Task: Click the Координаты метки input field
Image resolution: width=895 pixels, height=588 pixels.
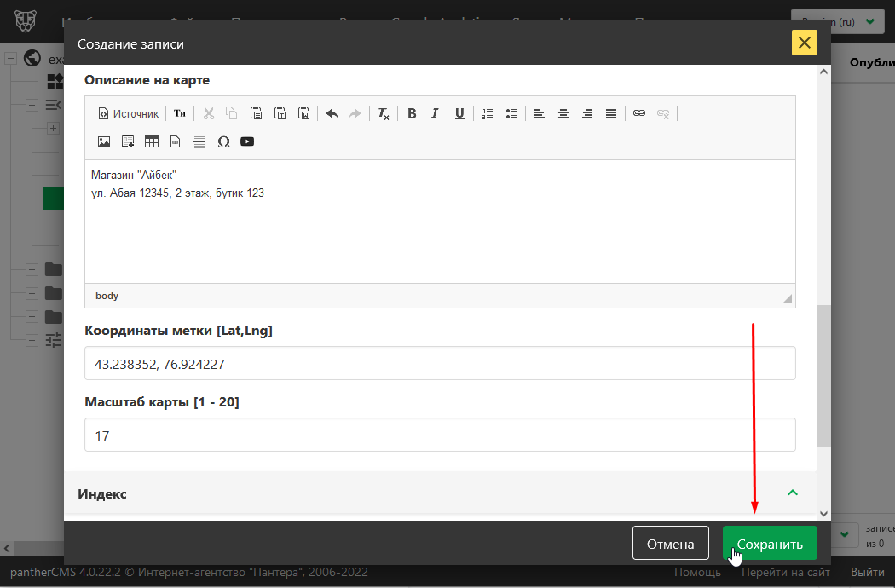Action: 440,364
